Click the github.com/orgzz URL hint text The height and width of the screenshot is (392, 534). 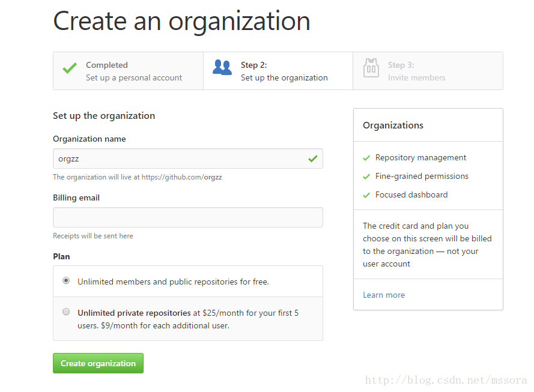coord(137,177)
